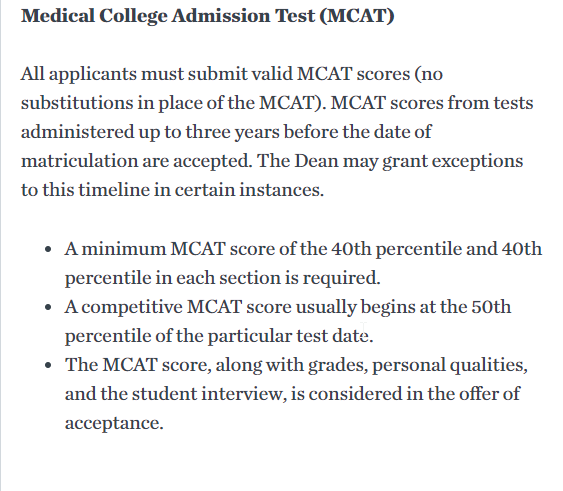
Task: Click the first bullet point marker
Action: click(x=48, y=249)
